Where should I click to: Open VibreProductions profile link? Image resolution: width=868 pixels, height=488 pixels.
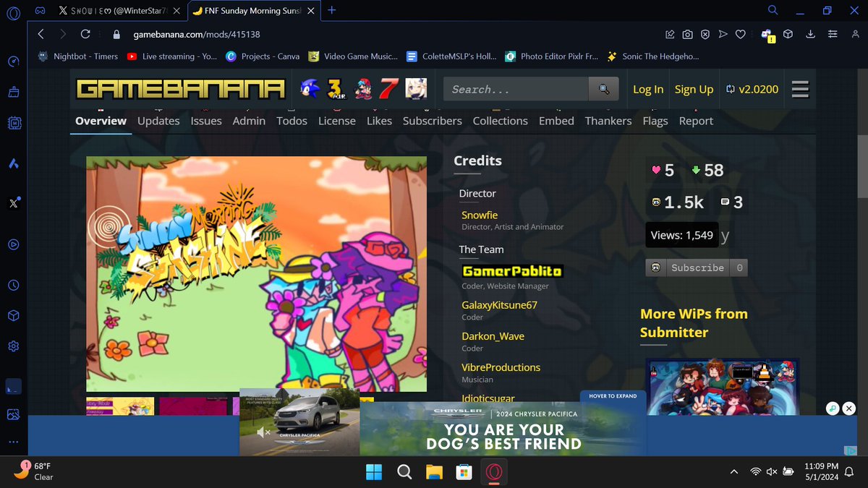pyautogui.click(x=501, y=367)
